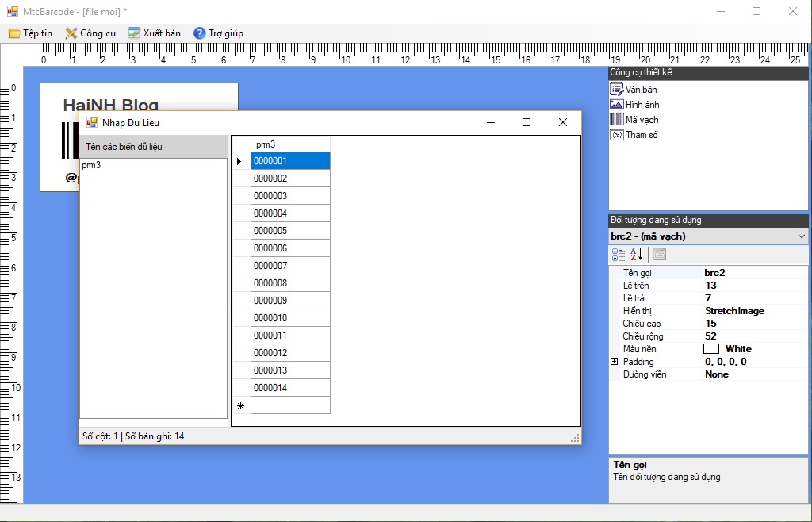Expand the Padding property
Screen dimensions: 812x522
coord(614,362)
